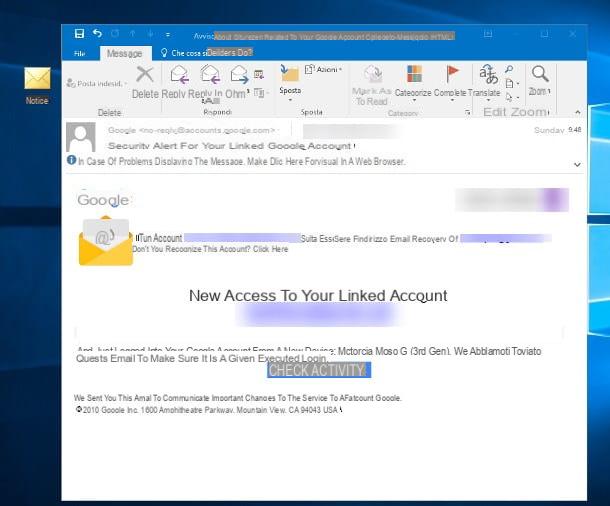Click the sender avatar picture
Viewport: 610px width, 506px height.
point(81,137)
